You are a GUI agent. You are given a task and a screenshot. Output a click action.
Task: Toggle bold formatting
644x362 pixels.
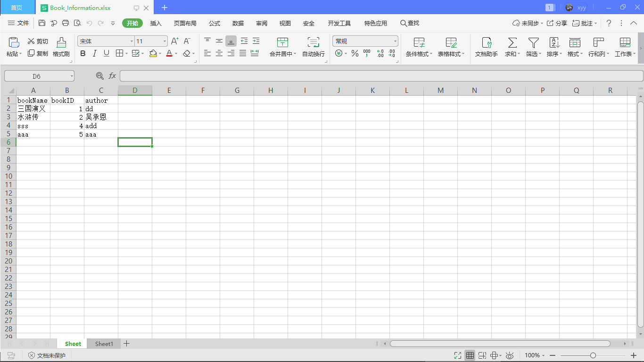coord(83,54)
